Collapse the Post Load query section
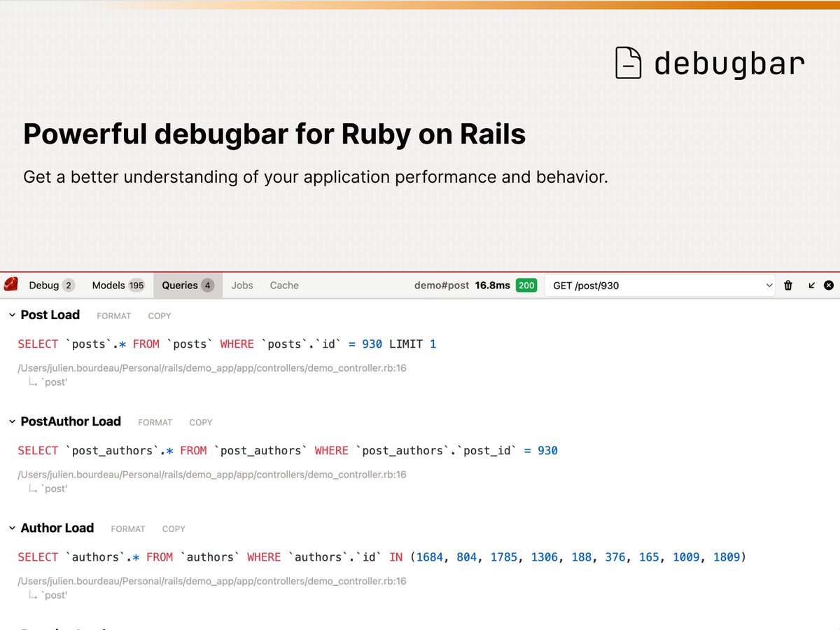 (11, 315)
